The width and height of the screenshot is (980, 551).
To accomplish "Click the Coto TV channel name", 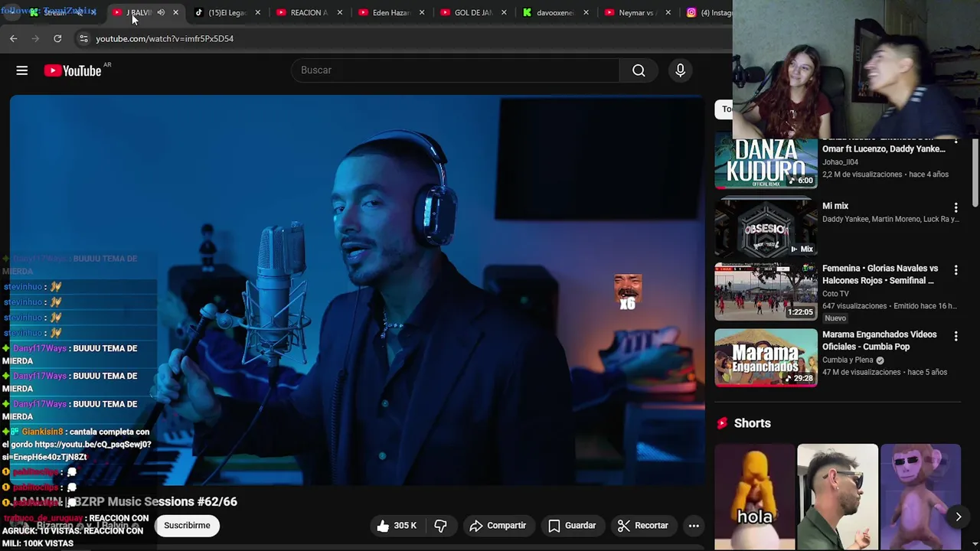I will [x=835, y=294].
